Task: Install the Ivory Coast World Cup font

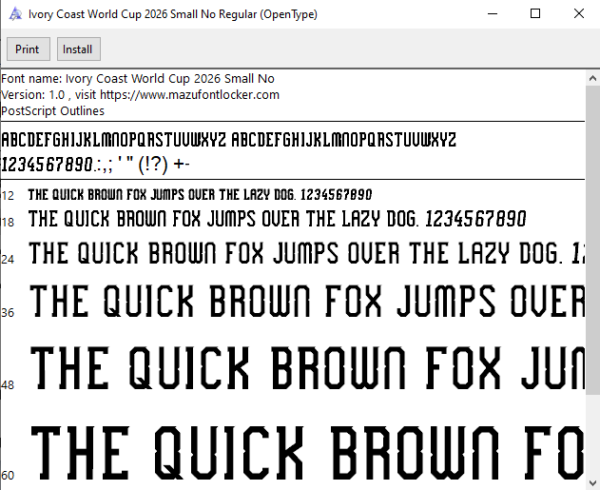Action: coord(79,49)
